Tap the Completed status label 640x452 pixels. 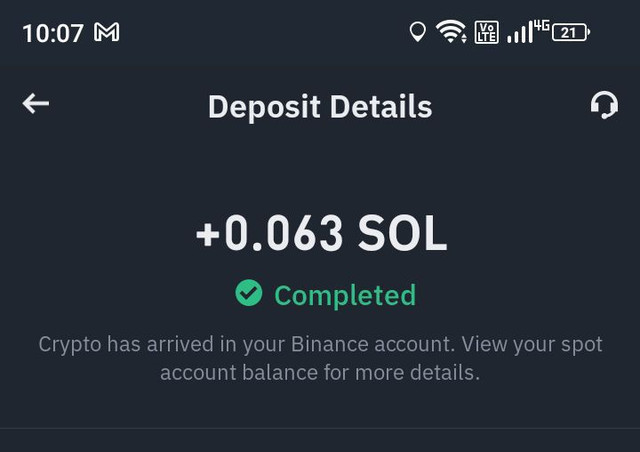click(x=345, y=295)
